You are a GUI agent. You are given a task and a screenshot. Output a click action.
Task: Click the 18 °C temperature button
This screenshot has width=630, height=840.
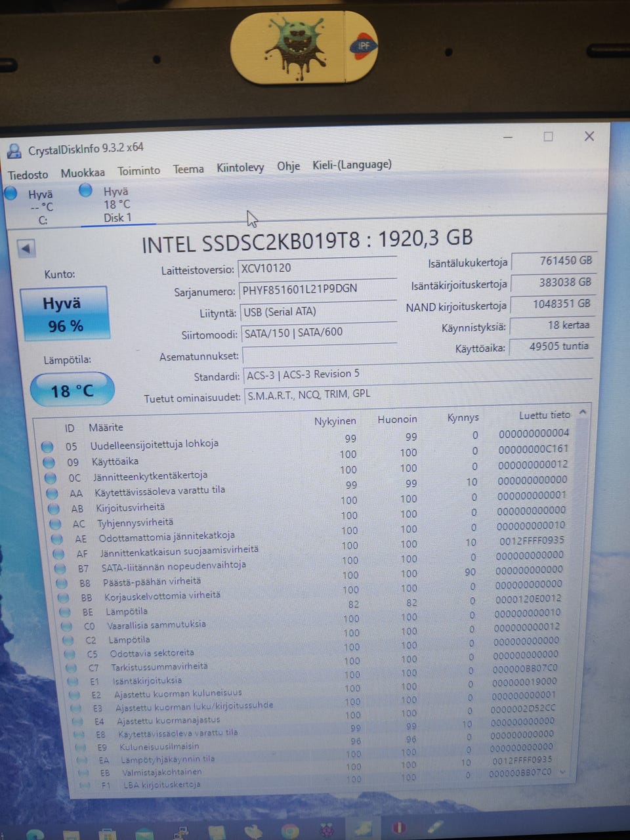(72, 390)
